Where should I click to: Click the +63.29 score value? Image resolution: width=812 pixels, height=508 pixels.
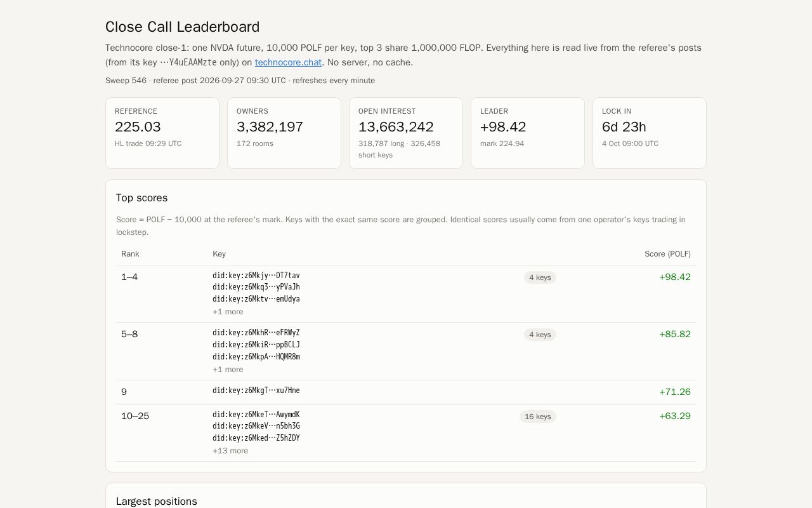pyautogui.click(x=675, y=416)
